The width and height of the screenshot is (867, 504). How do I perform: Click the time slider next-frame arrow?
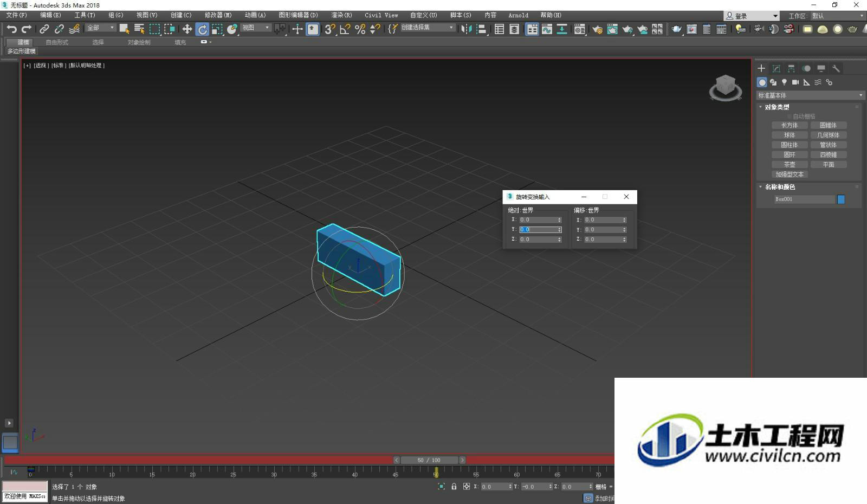[x=462, y=460]
